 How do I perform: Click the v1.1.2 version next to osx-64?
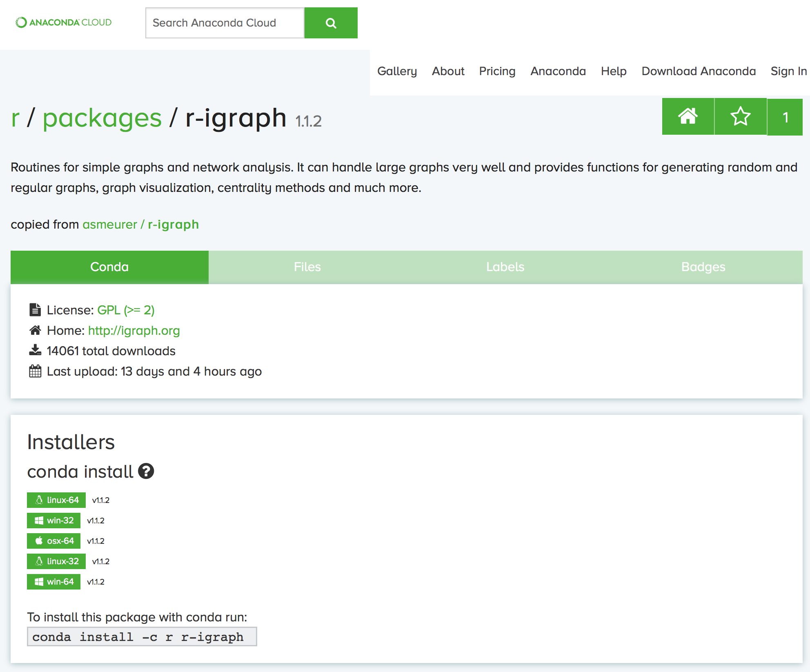point(96,541)
